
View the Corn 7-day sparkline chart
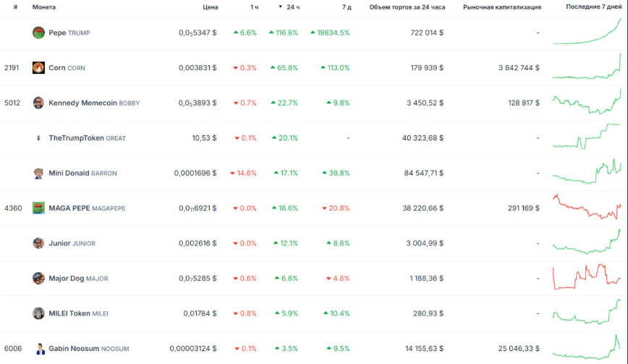click(587, 66)
